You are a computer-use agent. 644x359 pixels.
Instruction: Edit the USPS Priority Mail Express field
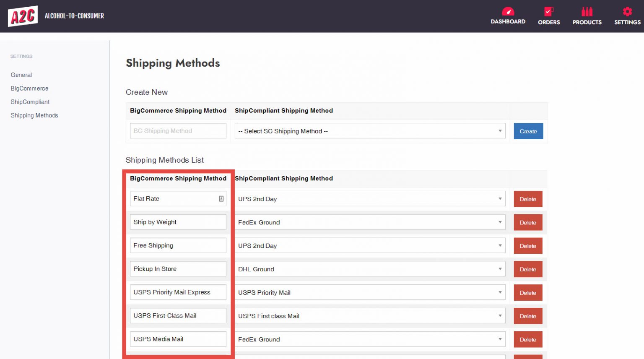178,293
